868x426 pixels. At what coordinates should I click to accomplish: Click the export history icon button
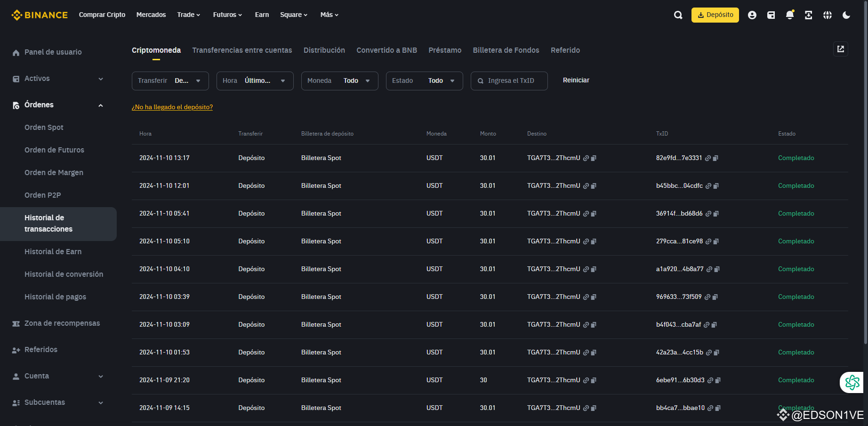coord(841,49)
